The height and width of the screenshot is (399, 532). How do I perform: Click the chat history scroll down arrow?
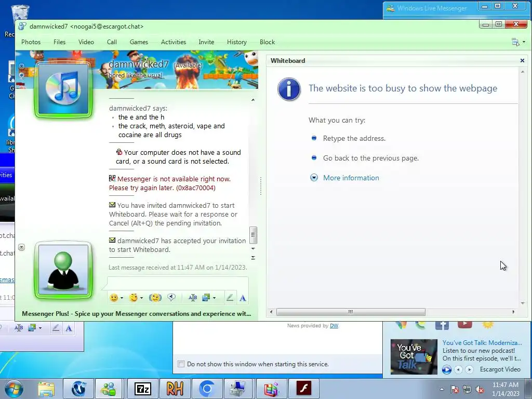click(253, 249)
